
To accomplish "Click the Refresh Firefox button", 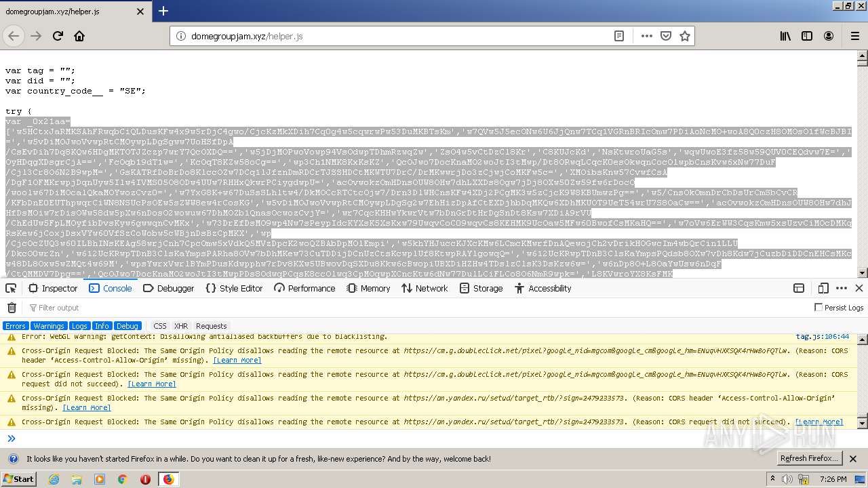I will pyautogui.click(x=809, y=458).
